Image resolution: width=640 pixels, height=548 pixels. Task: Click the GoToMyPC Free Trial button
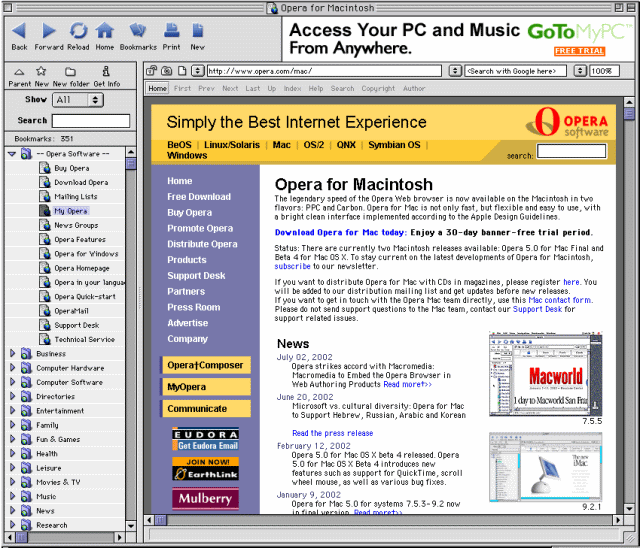580,51
